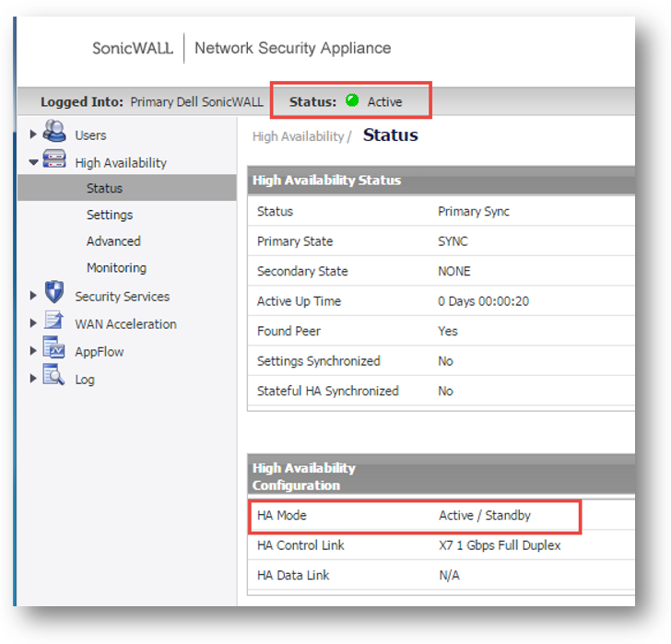The image size is (671, 644).
Task: Open the High Availability Settings page
Action: (x=110, y=215)
